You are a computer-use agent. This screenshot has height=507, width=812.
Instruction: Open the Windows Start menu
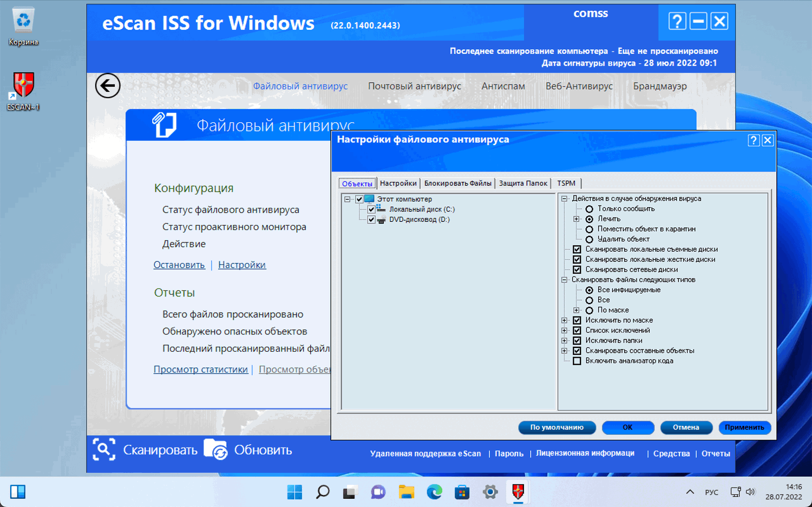pos(295,492)
